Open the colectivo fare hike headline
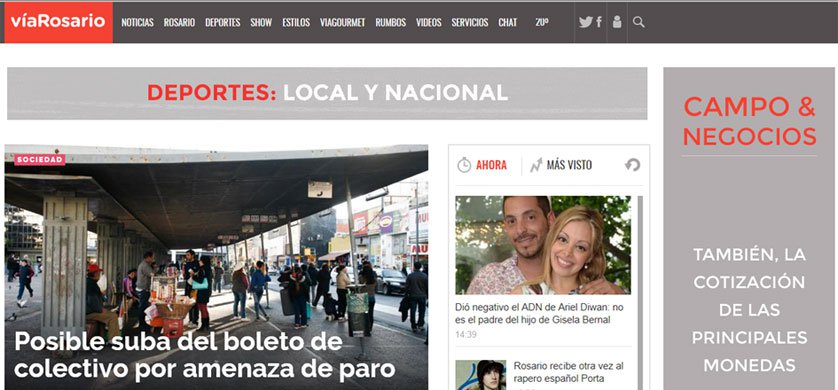 click(204, 356)
